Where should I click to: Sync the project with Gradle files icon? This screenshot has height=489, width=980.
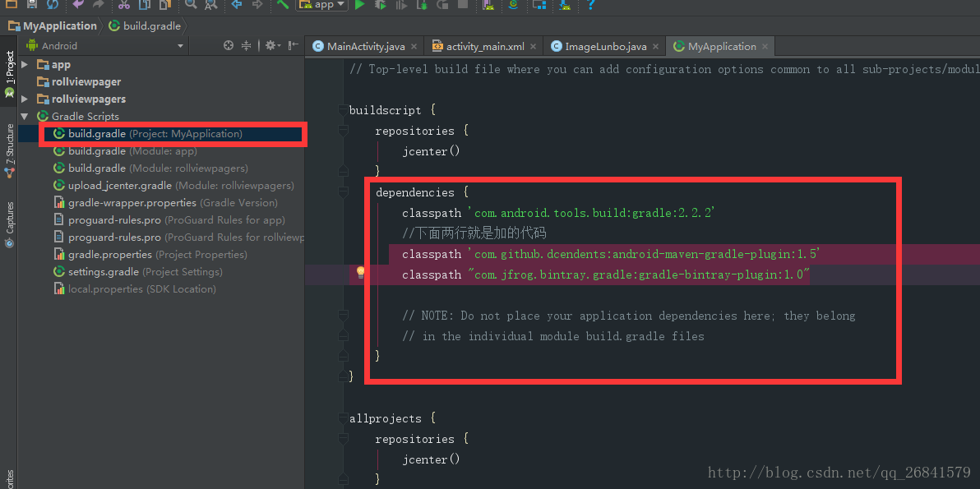(513, 4)
